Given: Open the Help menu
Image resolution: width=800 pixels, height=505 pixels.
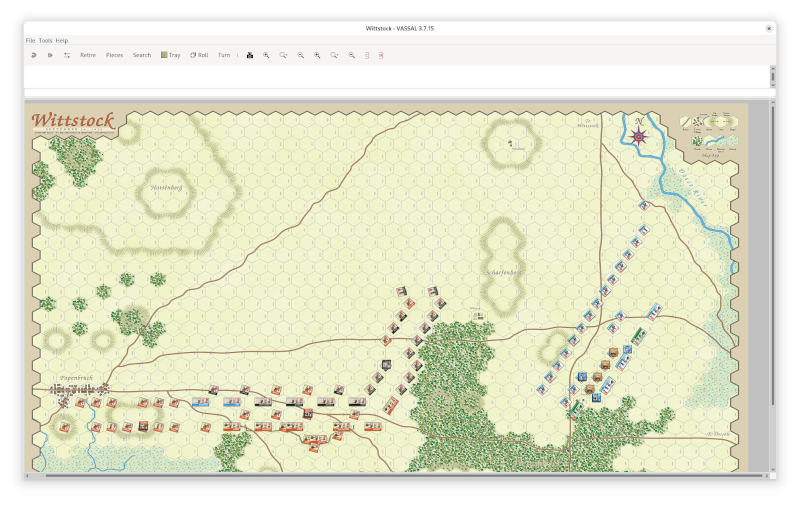Looking at the screenshot, I should click(x=62, y=40).
